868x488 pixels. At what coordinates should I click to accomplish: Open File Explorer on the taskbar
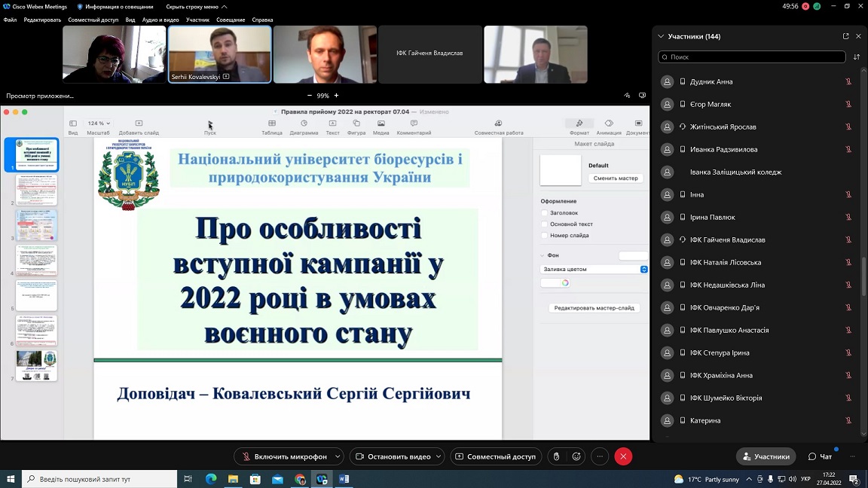233,479
